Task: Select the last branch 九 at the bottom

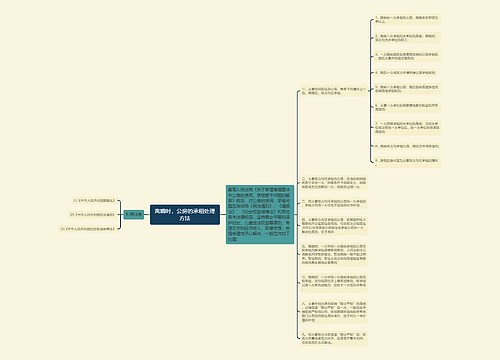Action: 334,338
